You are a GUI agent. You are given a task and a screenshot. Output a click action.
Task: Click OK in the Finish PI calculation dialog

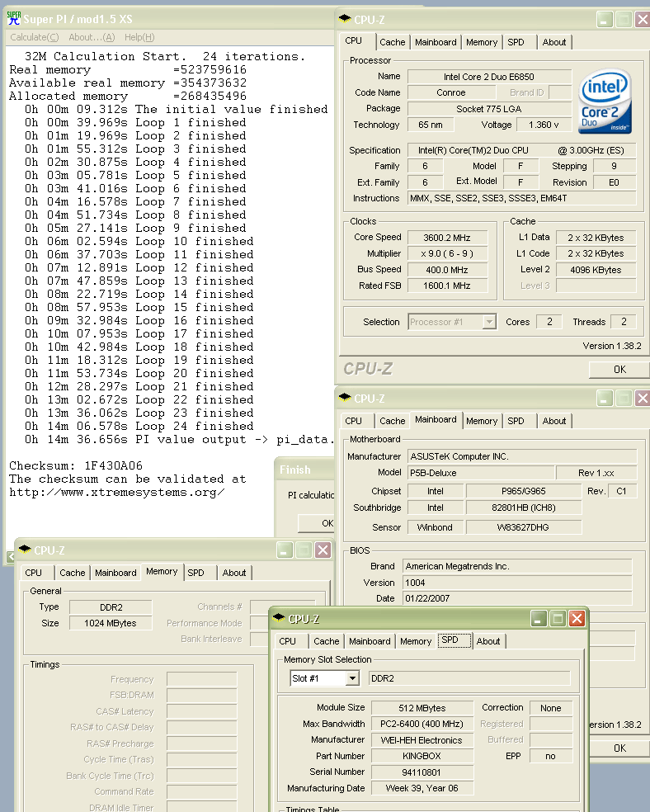coord(317,523)
